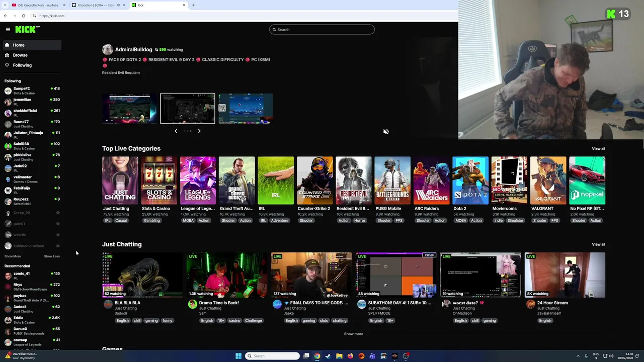
Task: Open File Explorer from taskbar
Action: coord(339,356)
